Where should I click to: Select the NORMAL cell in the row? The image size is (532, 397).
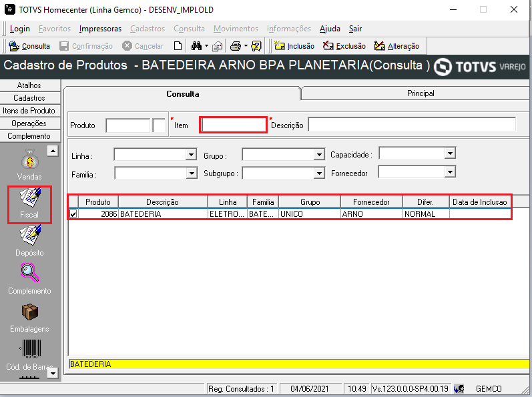[426, 214]
